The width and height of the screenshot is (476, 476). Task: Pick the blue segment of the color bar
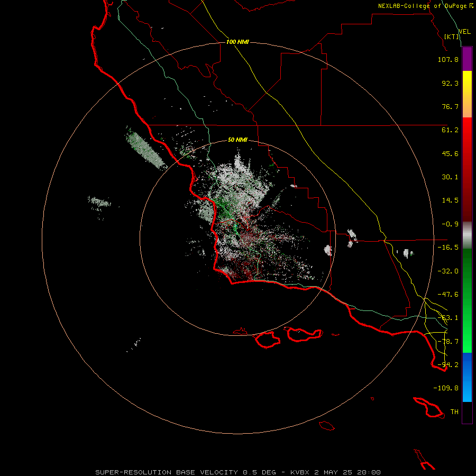pos(467,377)
